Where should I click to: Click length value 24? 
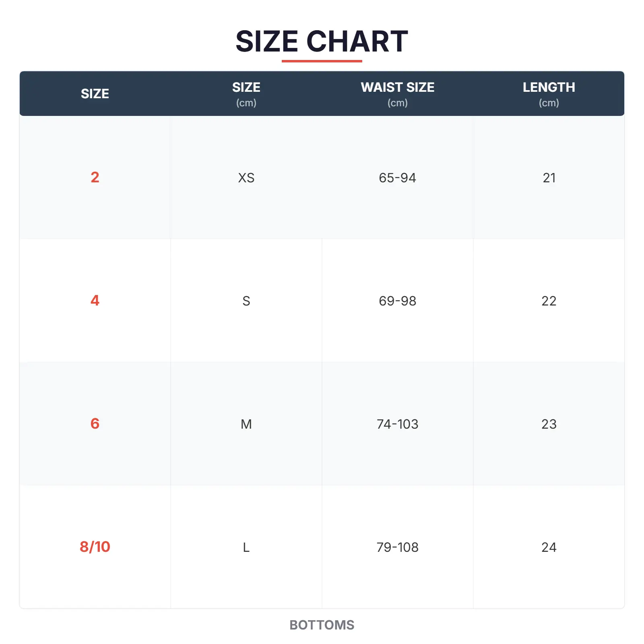(x=549, y=547)
